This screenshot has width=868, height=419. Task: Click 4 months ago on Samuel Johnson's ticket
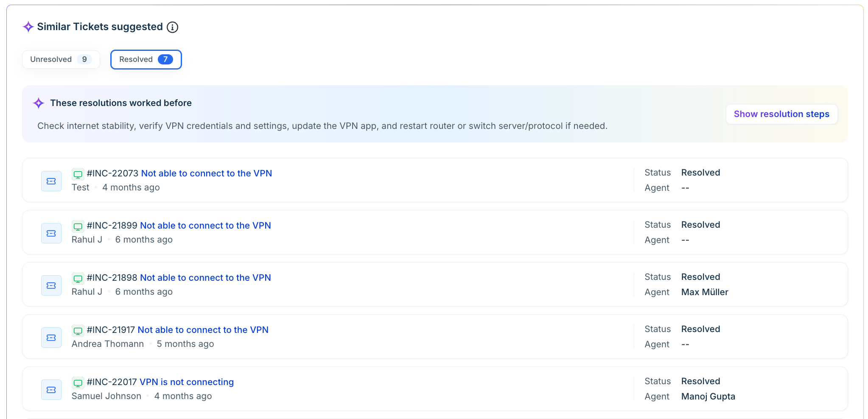183,396
